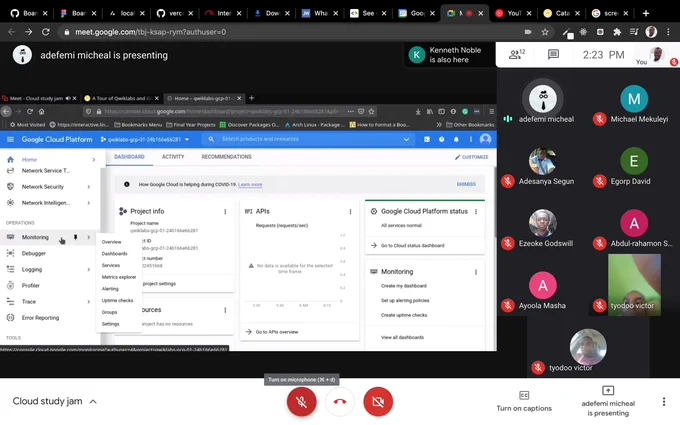Go back in Chrome browser
680x425 pixels.
click(x=12, y=32)
